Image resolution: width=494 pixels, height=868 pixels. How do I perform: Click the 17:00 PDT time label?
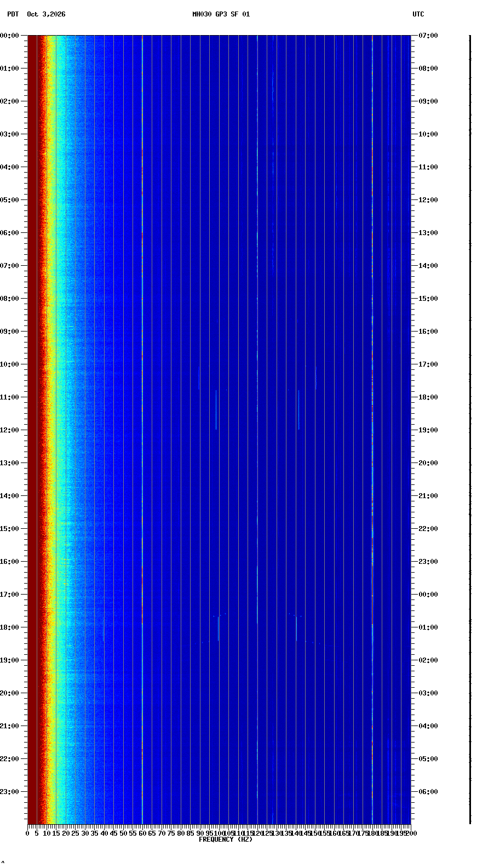[9, 595]
